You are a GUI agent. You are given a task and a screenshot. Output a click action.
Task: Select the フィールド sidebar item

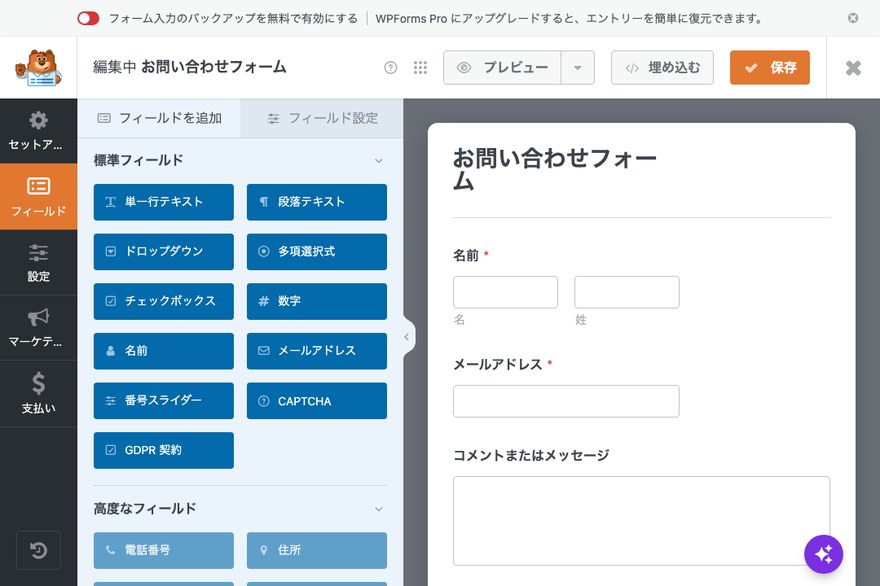coord(38,196)
